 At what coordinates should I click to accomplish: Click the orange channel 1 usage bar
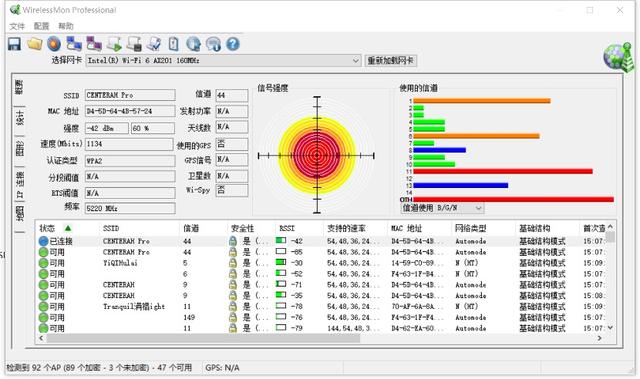(x=482, y=101)
